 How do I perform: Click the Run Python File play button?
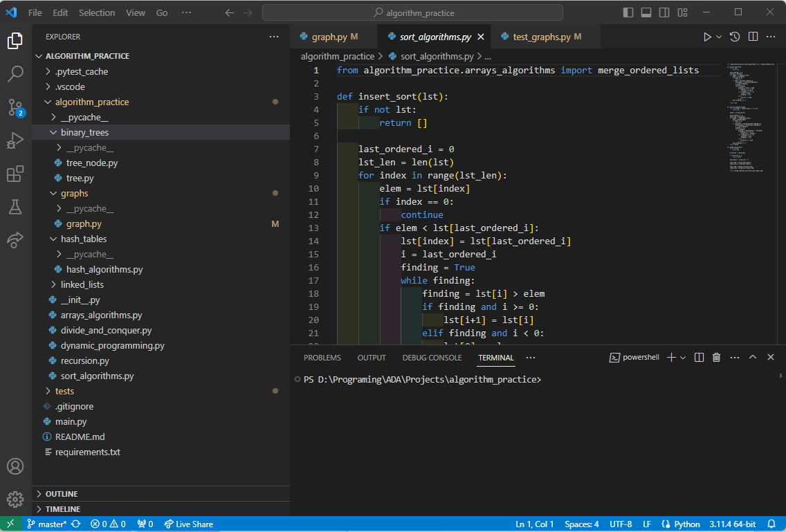click(707, 37)
